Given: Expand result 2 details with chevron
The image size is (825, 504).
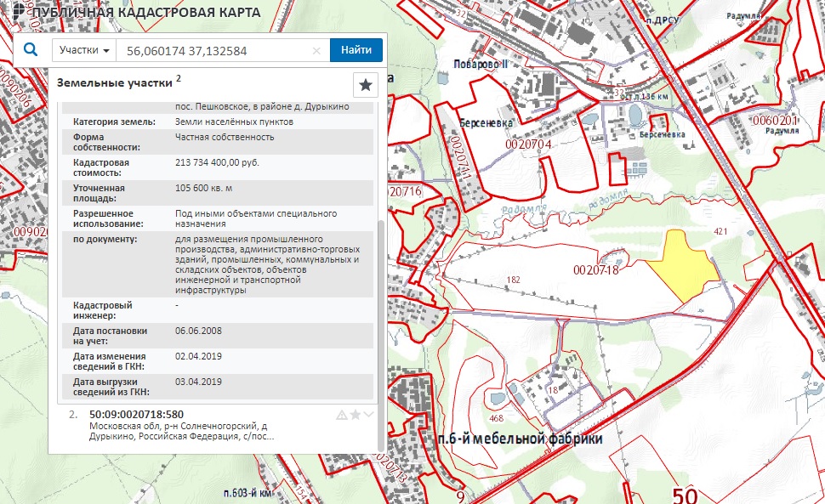Looking at the screenshot, I should pos(368,415).
